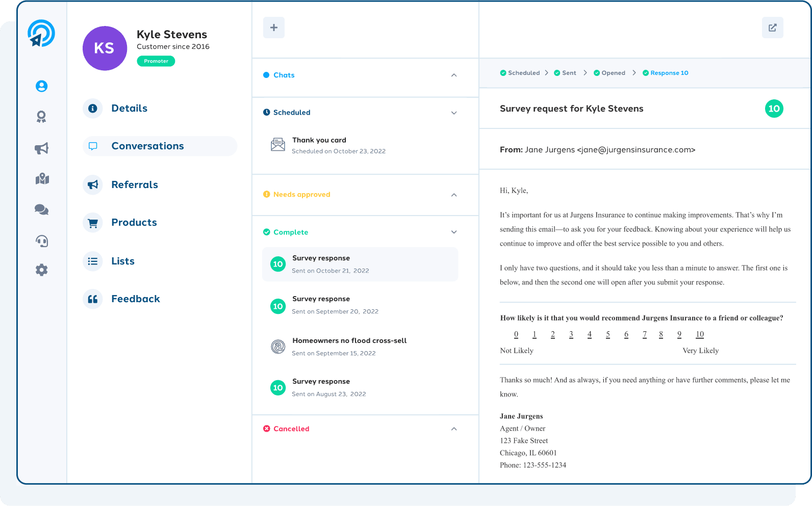Image resolution: width=812 pixels, height=506 pixels.
Task: Select the user profile sidebar icon
Action: pos(41,86)
